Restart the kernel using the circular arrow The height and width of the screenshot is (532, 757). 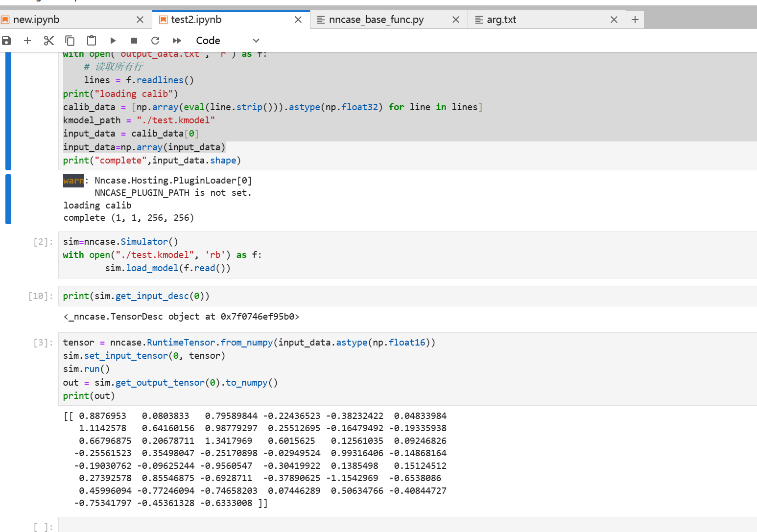(155, 41)
